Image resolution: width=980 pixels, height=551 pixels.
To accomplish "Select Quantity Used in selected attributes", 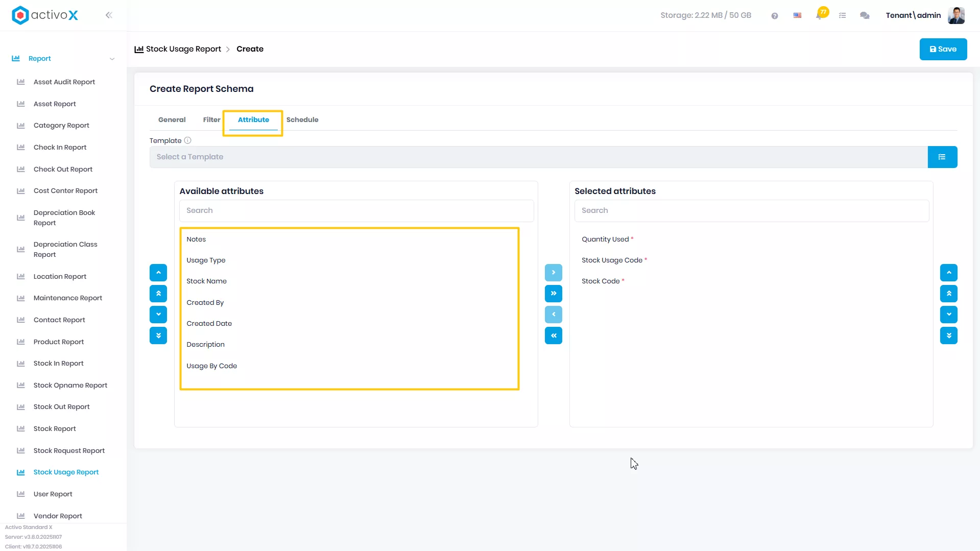I will click(606, 239).
